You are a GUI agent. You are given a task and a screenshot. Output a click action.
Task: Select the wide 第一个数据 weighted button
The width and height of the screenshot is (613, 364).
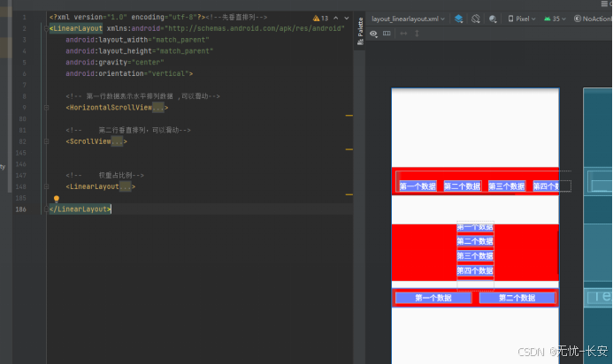coord(433,298)
